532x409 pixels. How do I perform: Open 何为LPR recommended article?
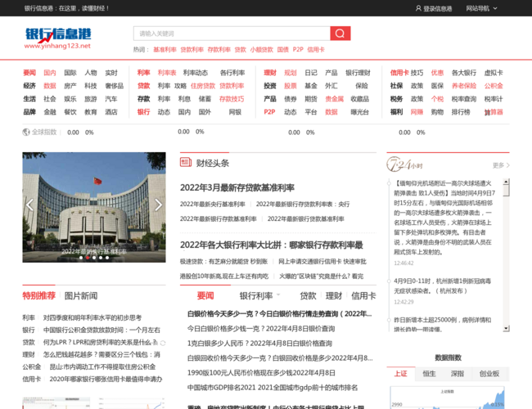pos(100,342)
